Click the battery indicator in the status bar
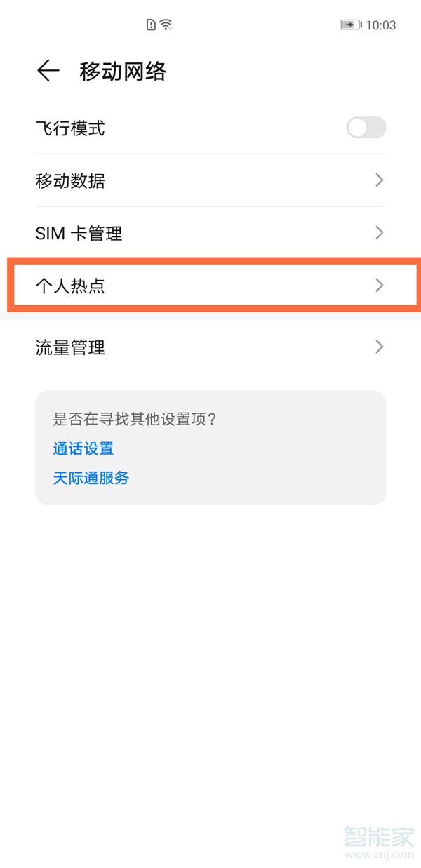The image size is (421, 868). [x=350, y=24]
